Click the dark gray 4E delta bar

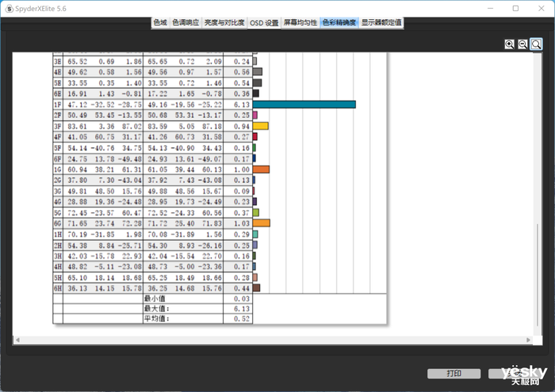258,72
